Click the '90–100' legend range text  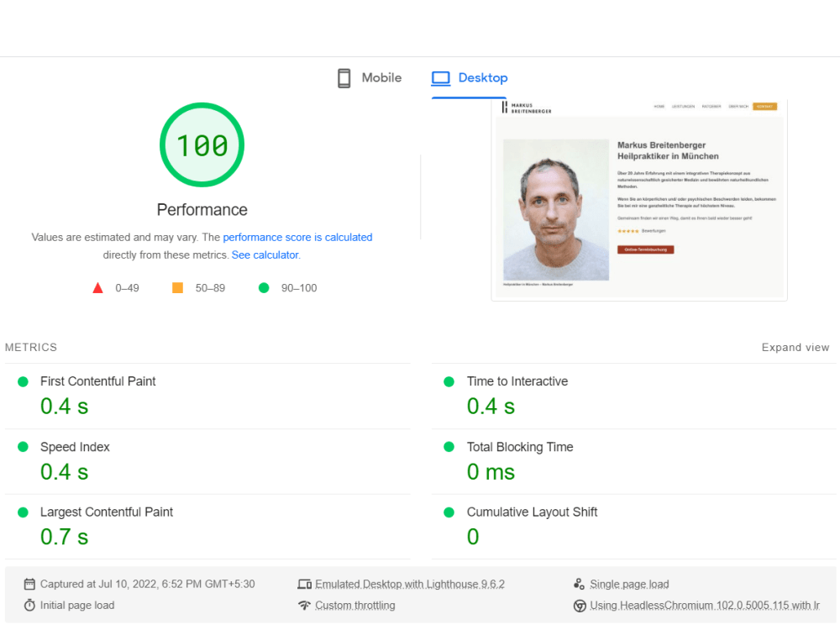pos(299,288)
